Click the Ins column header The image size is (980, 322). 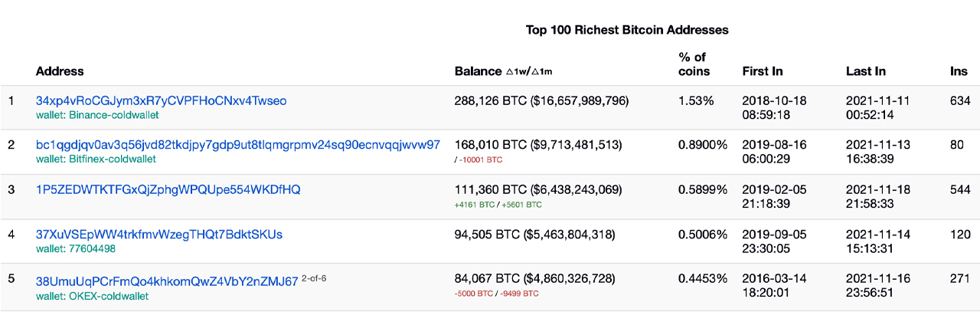[959, 71]
